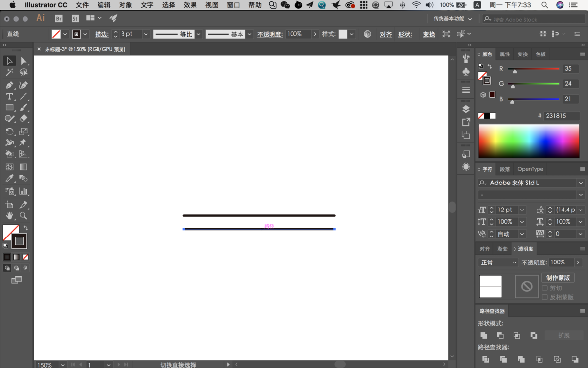Activate the Magic Wand tool
This screenshot has height=368, width=588.
click(x=9, y=73)
